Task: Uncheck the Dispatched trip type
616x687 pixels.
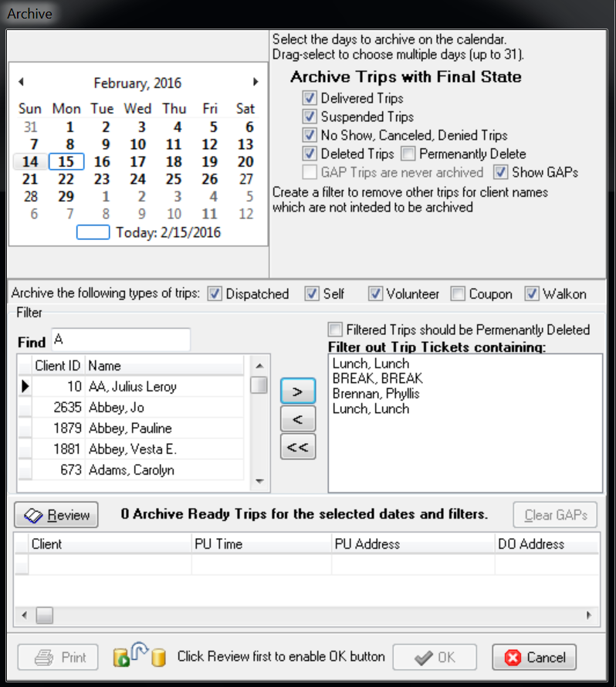Action: [215, 293]
